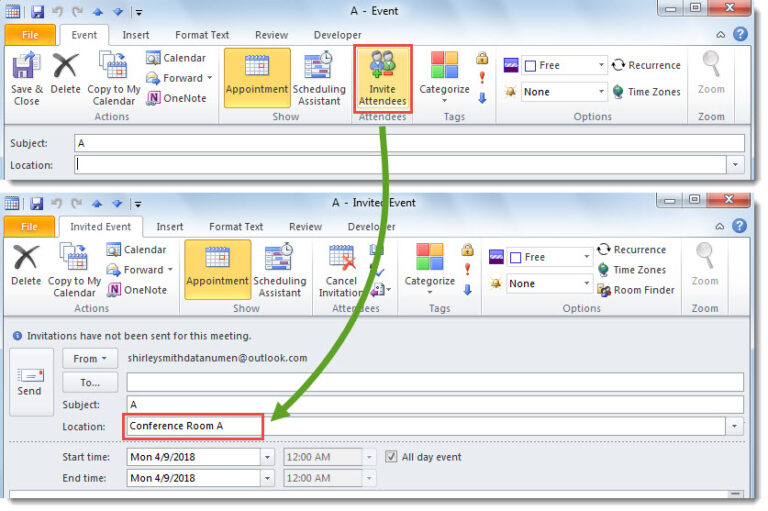Screen dimensions: 768x511
Task: Click the To recipients field
Action: pyautogui.click(x=435, y=382)
